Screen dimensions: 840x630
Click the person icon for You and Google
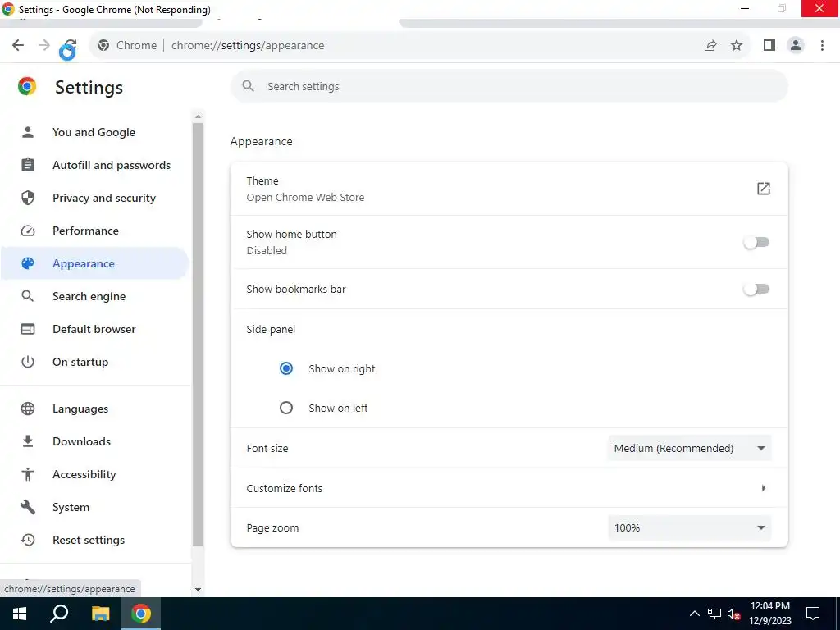click(x=28, y=132)
